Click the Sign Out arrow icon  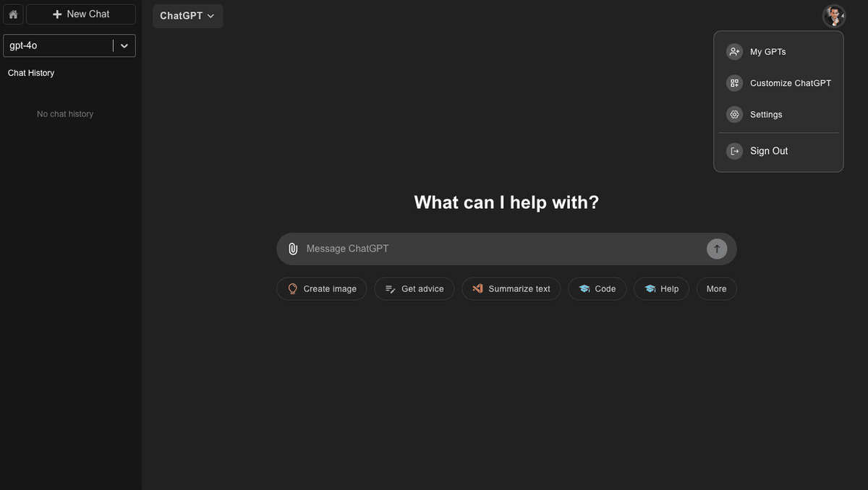tap(734, 151)
